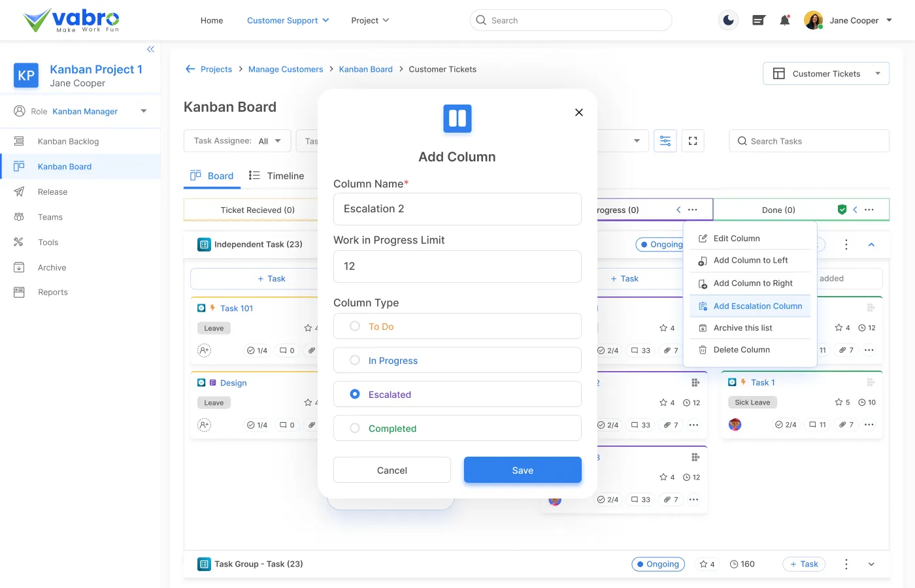
Task: Collapse sidebar with double-chevron icon
Action: click(x=150, y=49)
